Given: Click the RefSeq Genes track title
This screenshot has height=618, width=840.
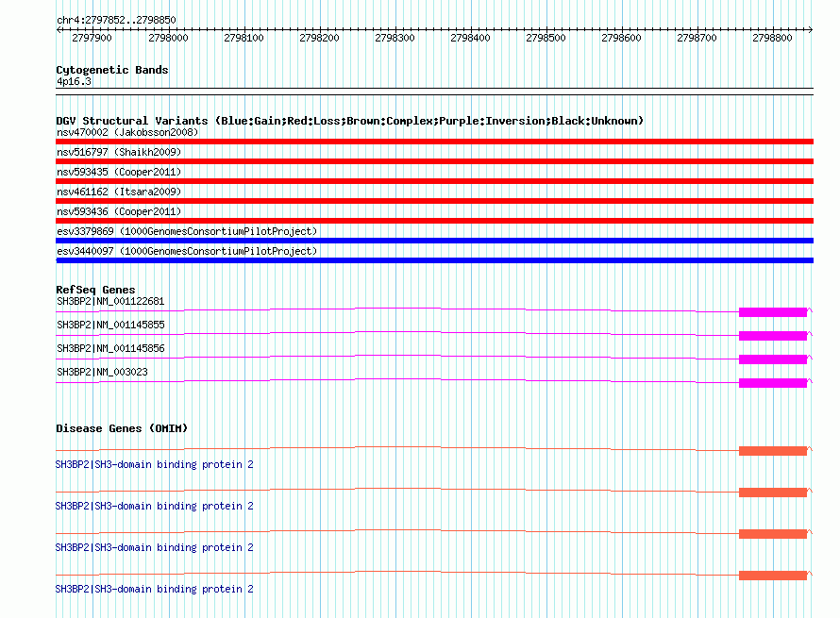Looking at the screenshot, I should [95, 290].
